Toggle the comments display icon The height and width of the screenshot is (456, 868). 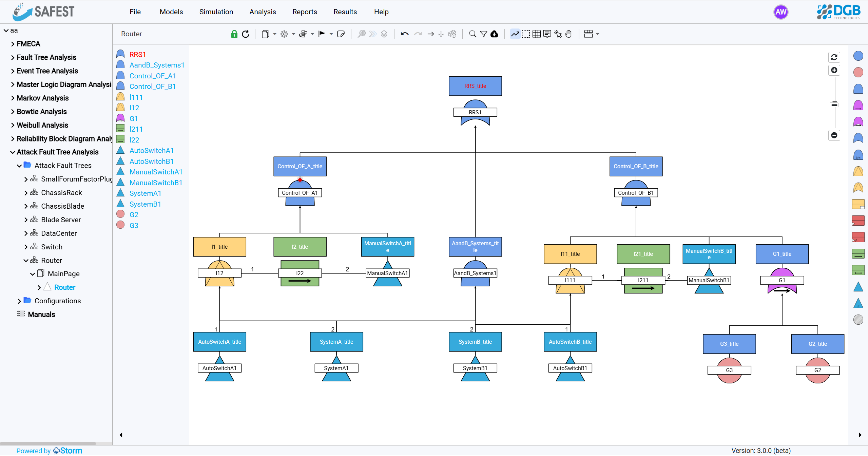point(547,34)
